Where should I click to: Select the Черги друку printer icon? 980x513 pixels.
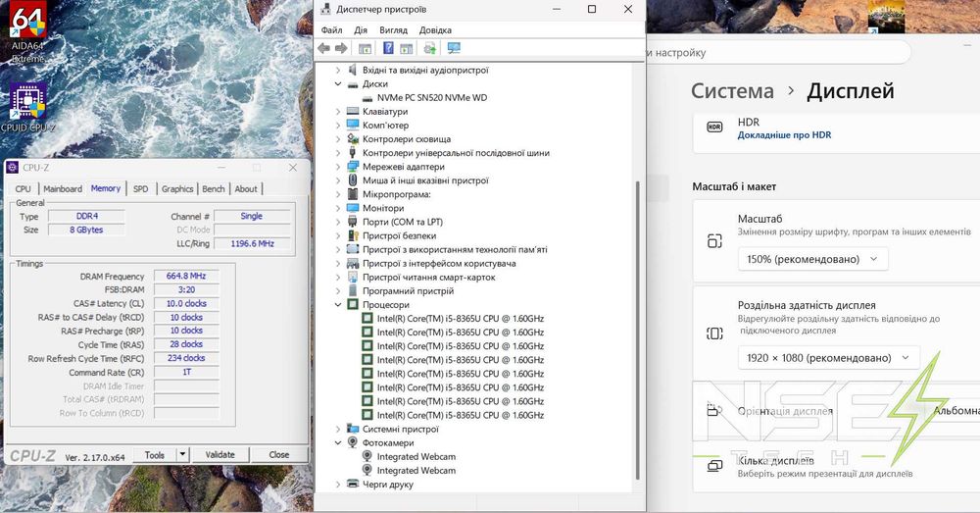(353, 485)
